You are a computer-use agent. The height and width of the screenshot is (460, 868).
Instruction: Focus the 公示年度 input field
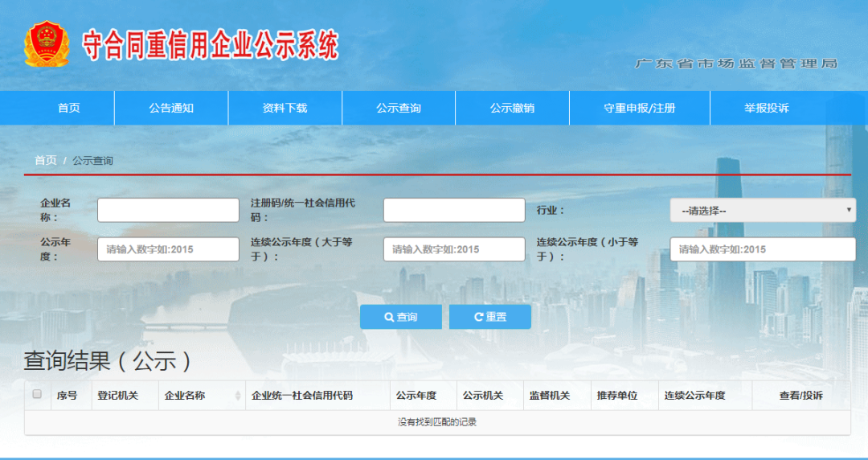click(x=168, y=249)
